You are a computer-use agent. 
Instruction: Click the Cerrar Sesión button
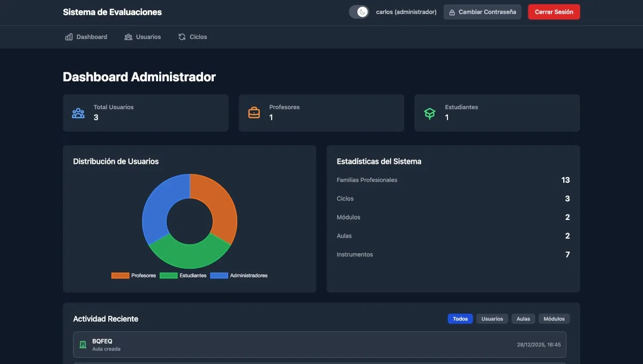(554, 11)
